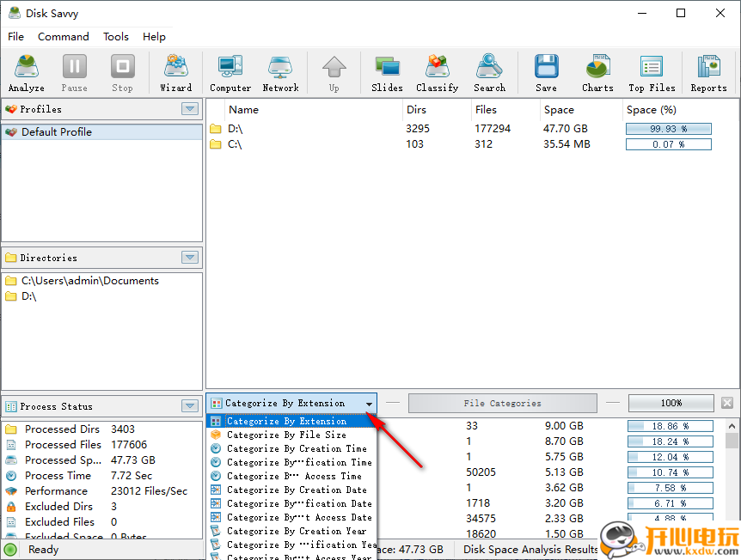Open the Command menu
The width and height of the screenshot is (741, 560).
pyautogui.click(x=64, y=37)
